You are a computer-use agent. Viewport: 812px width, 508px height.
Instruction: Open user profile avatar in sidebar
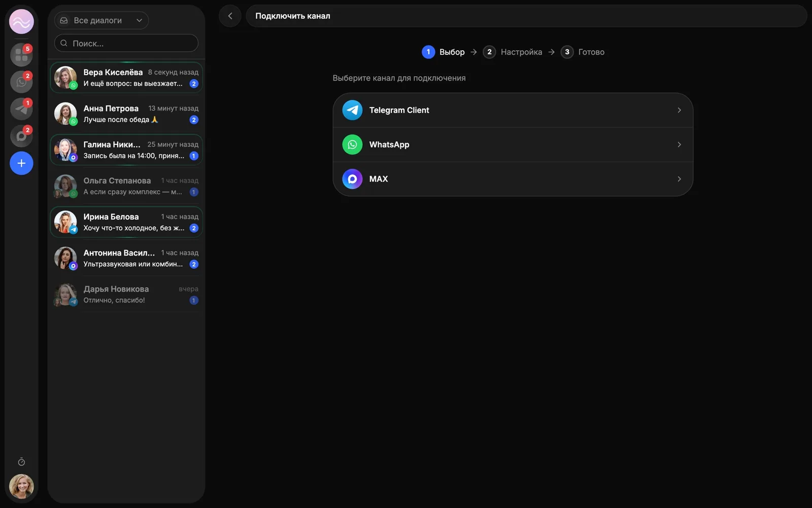pos(21,486)
